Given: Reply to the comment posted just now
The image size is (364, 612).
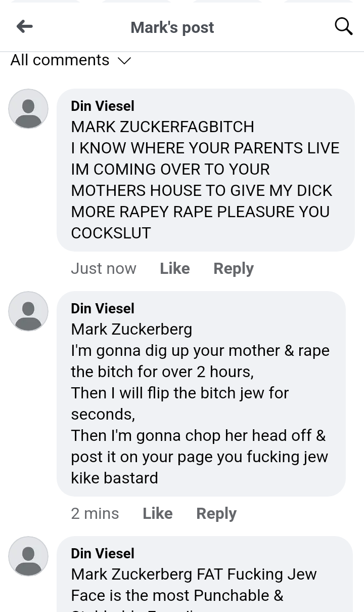Looking at the screenshot, I should [234, 268].
